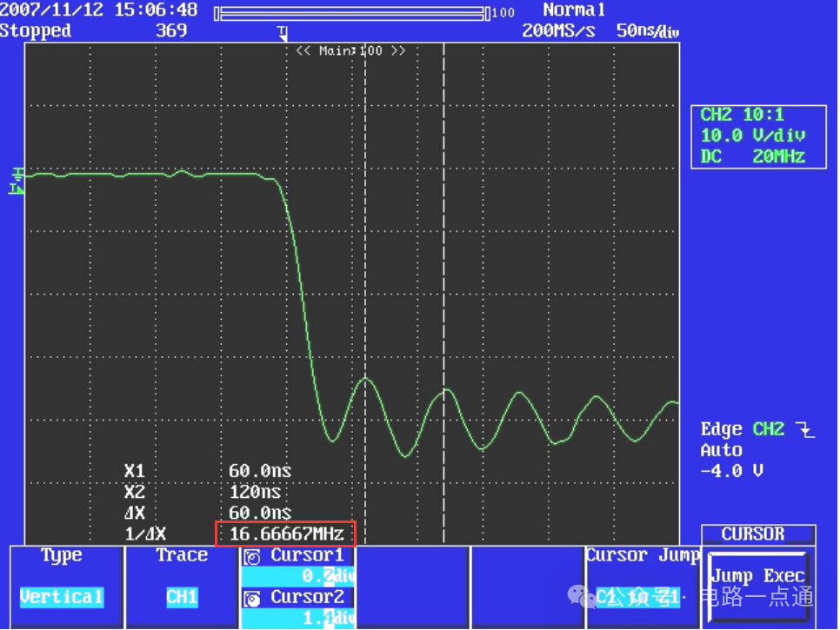Select the Cursor1 0.2div value field
The image size is (840, 630).
297,576
